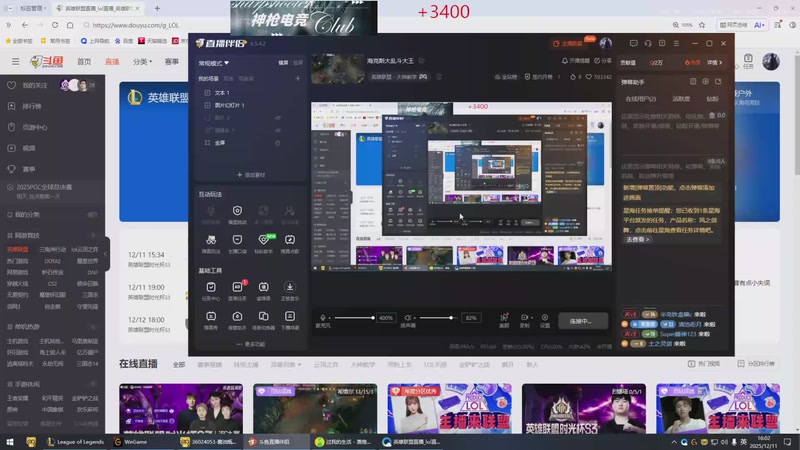Expand 网游竞技 section in Douyu sidebar

tap(93, 235)
